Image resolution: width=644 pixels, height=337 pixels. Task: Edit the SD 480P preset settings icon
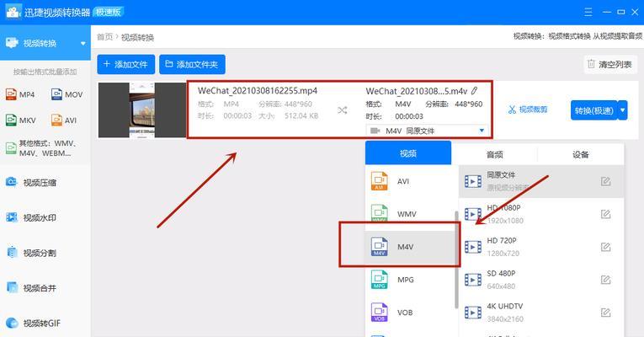605,280
